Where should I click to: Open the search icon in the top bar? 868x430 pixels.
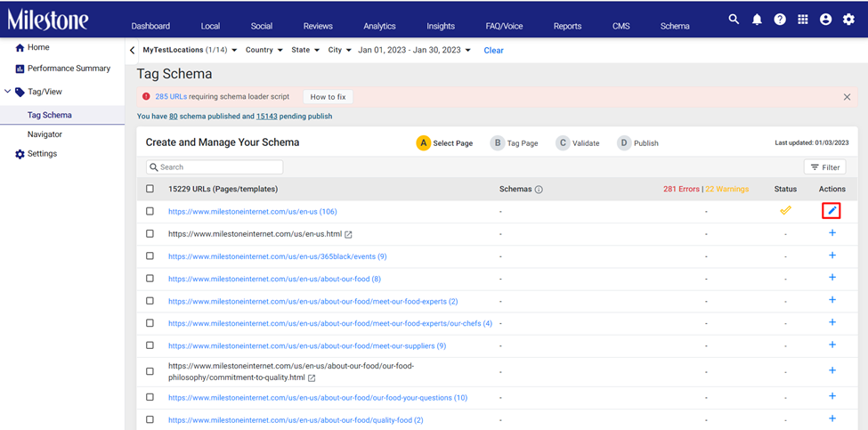(x=734, y=20)
